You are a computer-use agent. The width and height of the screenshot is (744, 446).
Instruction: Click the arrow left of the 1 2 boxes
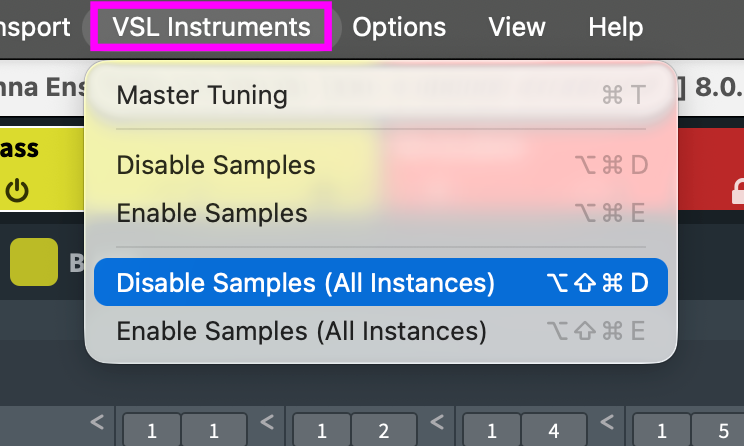point(267,423)
